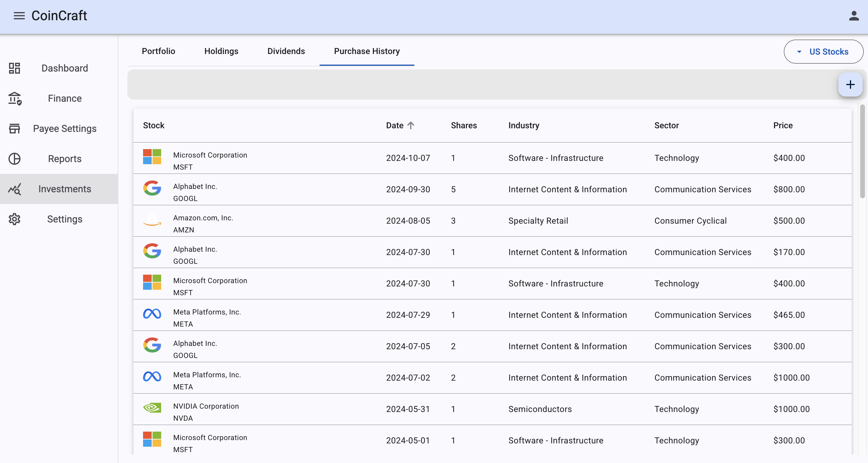Open Finance from the sidebar
Viewport: 868px width, 463px height.
coord(59,98)
